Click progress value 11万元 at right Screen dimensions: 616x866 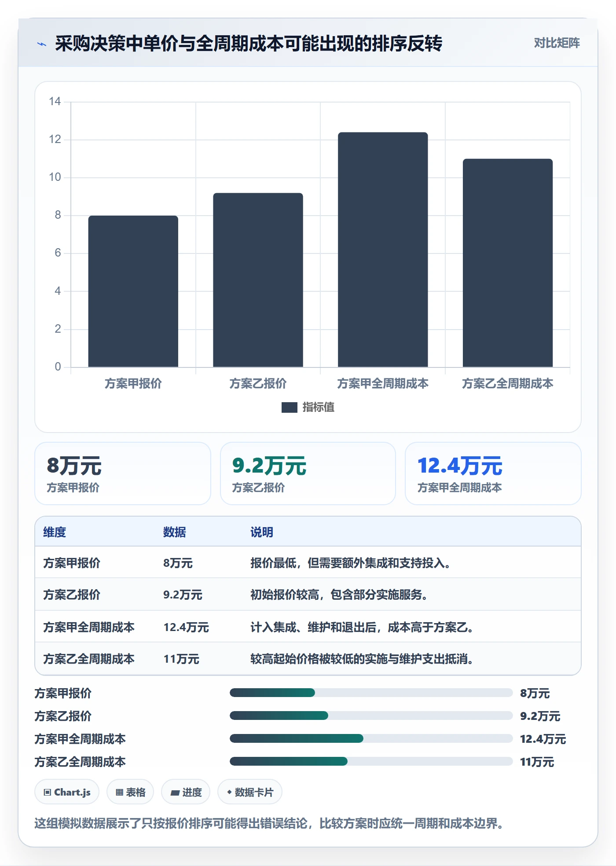pyautogui.click(x=537, y=762)
